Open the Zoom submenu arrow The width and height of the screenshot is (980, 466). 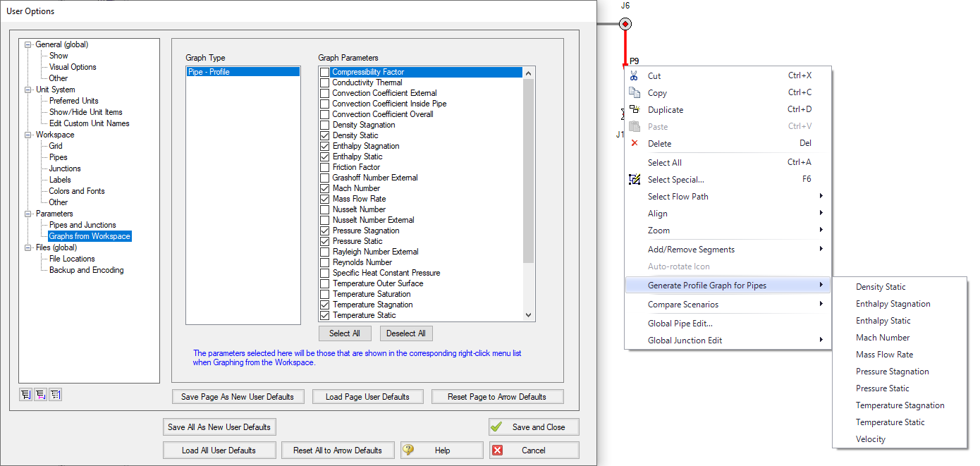tap(821, 231)
